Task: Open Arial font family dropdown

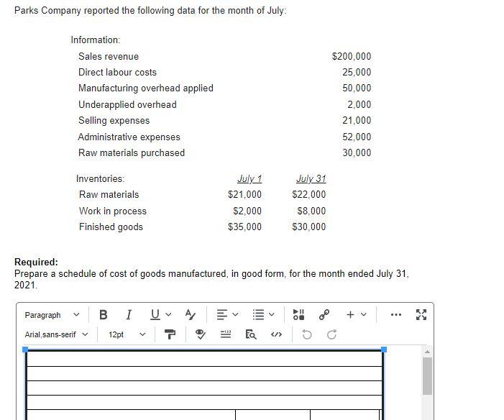Action: click(56, 335)
